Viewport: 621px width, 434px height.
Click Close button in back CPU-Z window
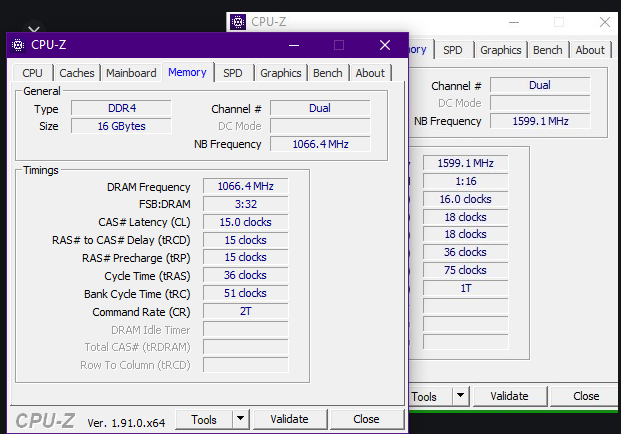pyautogui.click(x=585, y=396)
